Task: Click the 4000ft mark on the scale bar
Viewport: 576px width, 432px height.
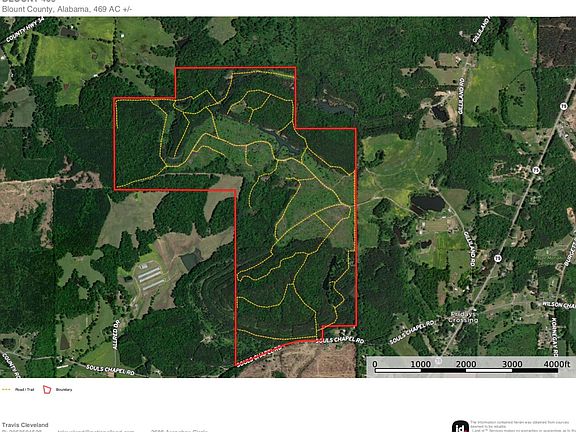Action: (557, 364)
